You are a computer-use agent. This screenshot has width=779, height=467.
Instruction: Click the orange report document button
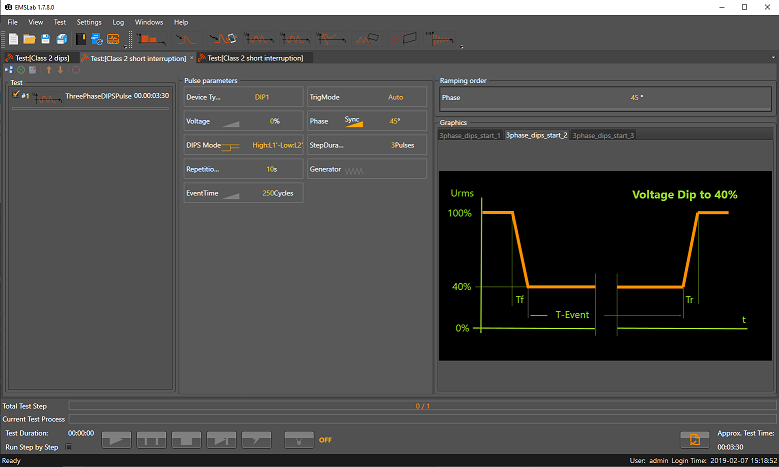(695, 439)
